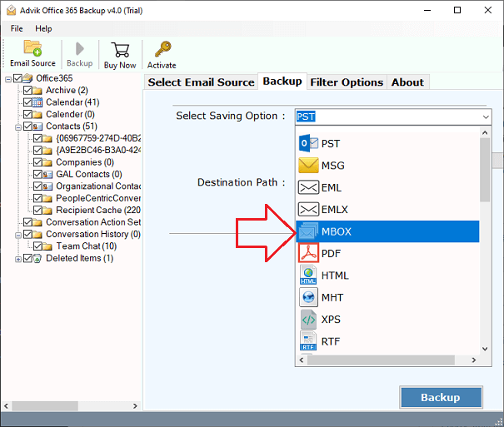Click the Backup play toolbar icon
The width and height of the screenshot is (504, 427).
pos(79,49)
